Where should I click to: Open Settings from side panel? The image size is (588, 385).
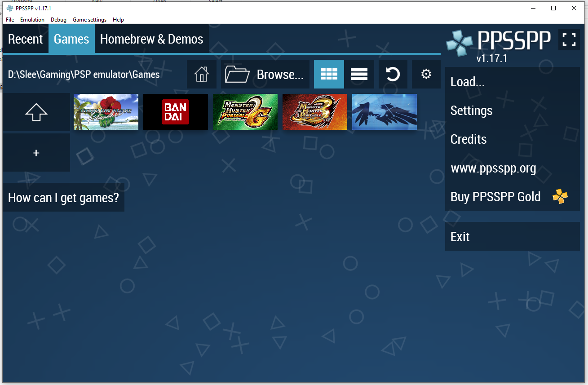[513, 111]
